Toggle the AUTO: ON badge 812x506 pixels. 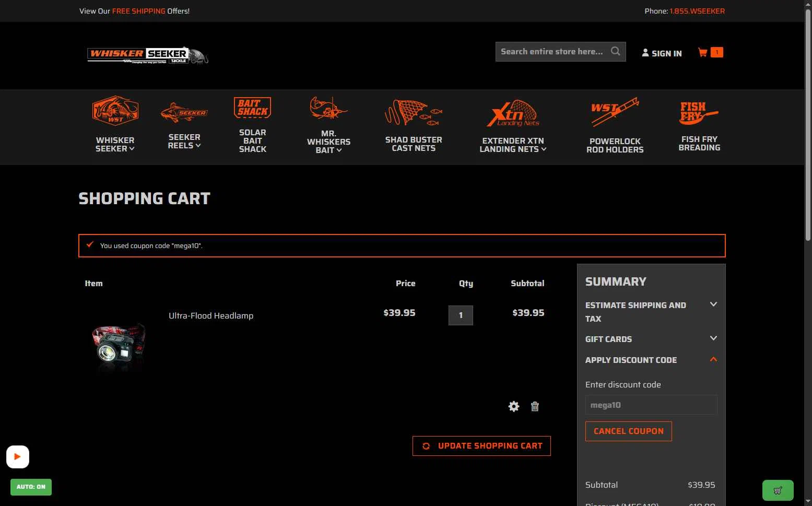31,487
